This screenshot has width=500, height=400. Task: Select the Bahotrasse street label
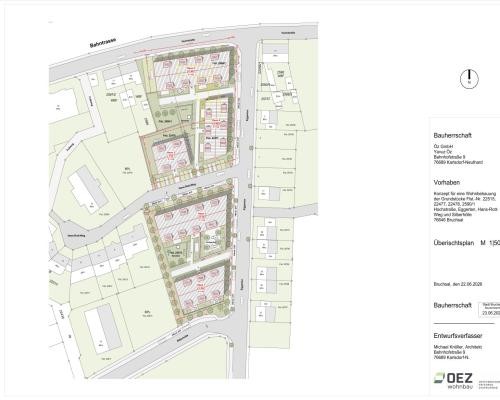click(x=103, y=43)
